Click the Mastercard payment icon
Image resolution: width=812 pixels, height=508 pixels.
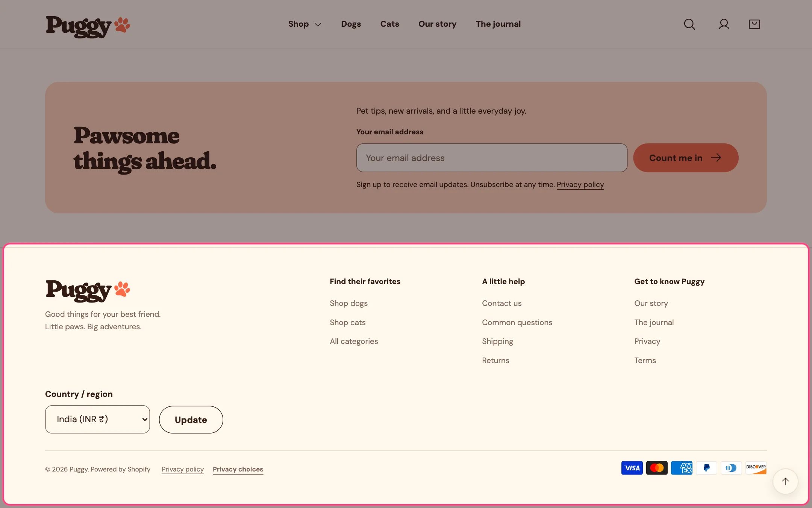[657, 468]
